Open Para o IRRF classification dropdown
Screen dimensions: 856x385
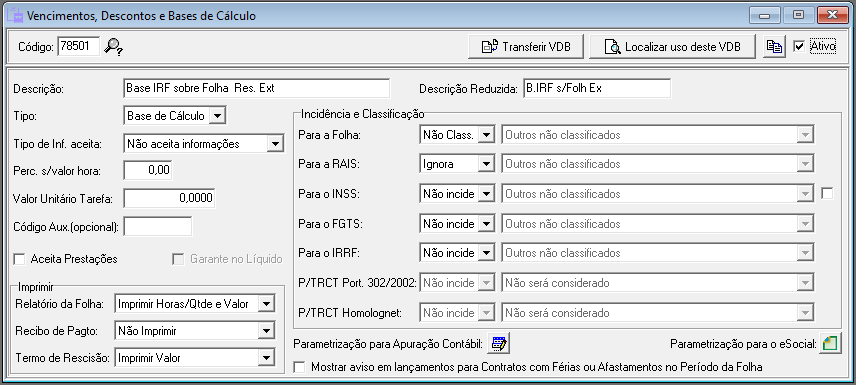pos(658,253)
